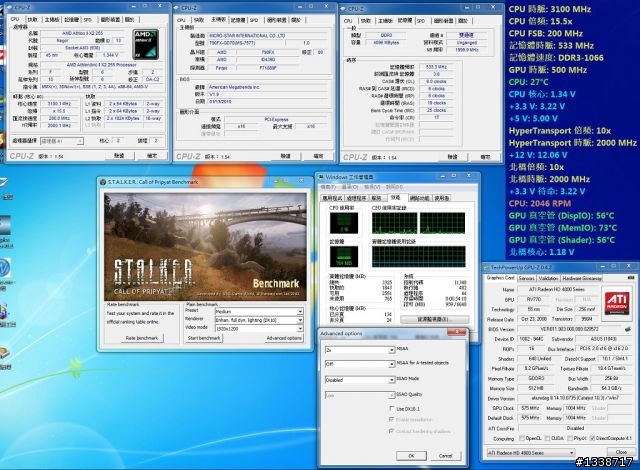Click the Close button in GPU-Z
640x470 pixels.
pyautogui.click(x=621, y=452)
